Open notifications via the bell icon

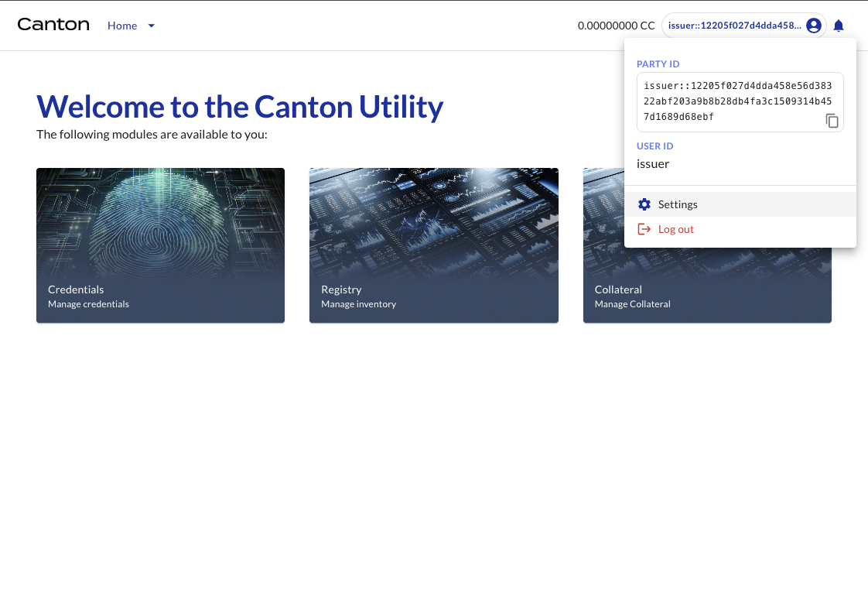(839, 25)
